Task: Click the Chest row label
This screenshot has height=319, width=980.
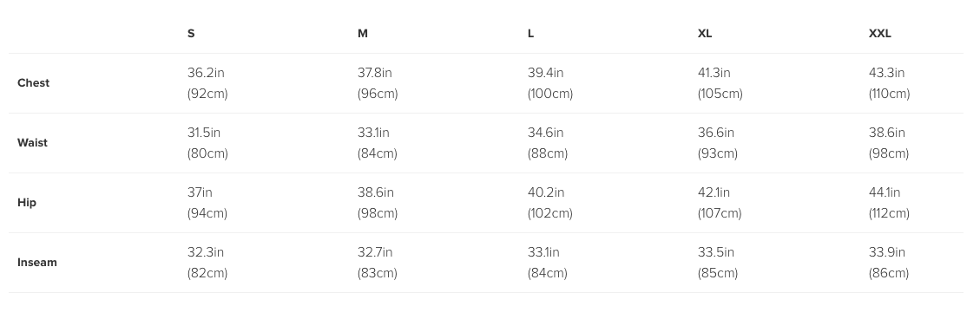Action: pos(33,83)
